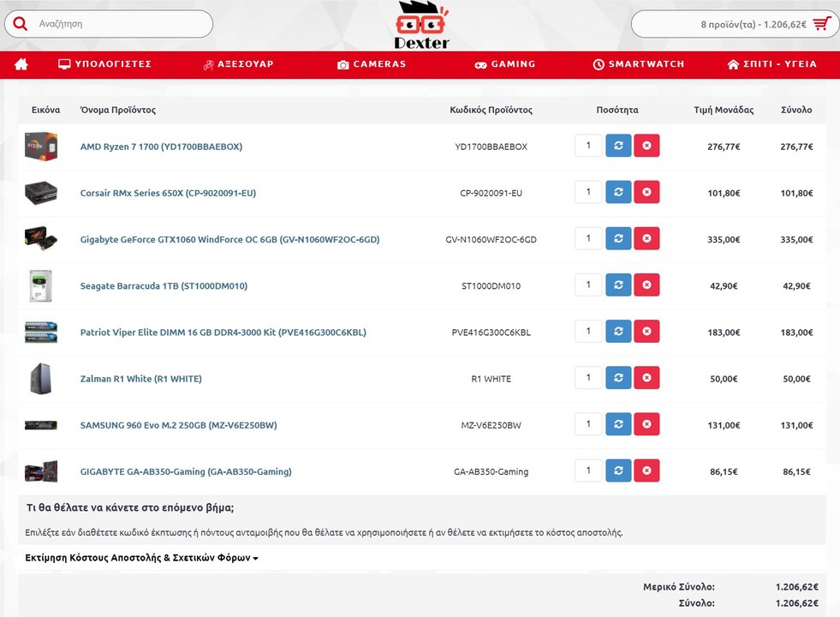
Task: Select product code YD1700BBAEBOX text
Action: pyautogui.click(x=491, y=147)
